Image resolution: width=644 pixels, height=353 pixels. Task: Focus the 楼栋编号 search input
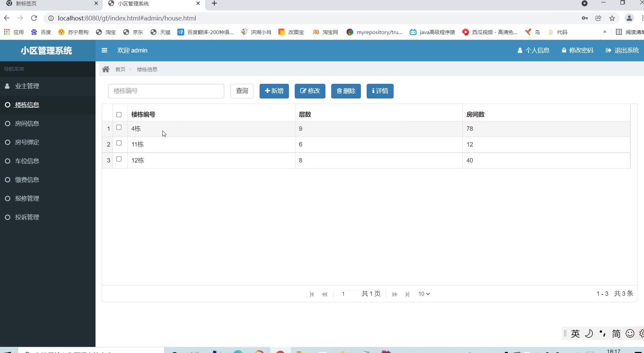(x=166, y=91)
